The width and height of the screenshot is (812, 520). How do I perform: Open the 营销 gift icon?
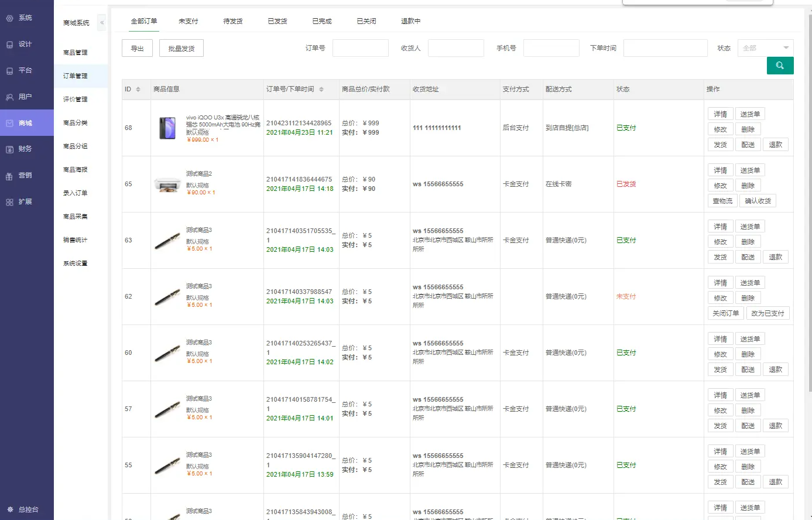coord(9,176)
